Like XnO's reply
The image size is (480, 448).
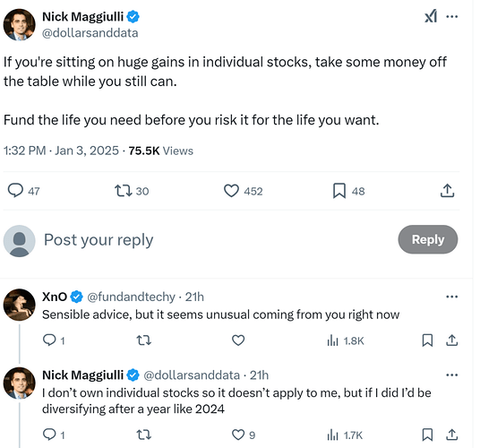(238, 340)
